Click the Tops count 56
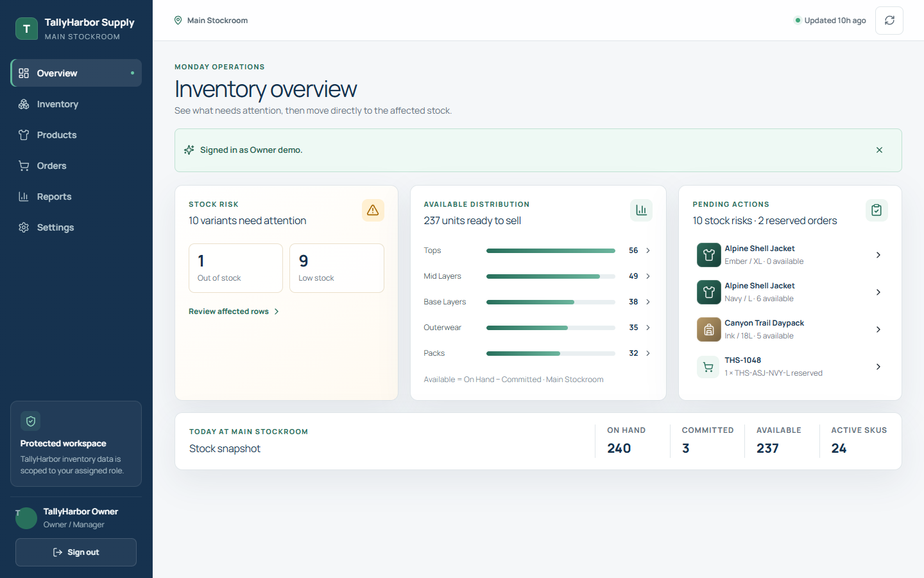 pyautogui.click(x=633, y=250)
